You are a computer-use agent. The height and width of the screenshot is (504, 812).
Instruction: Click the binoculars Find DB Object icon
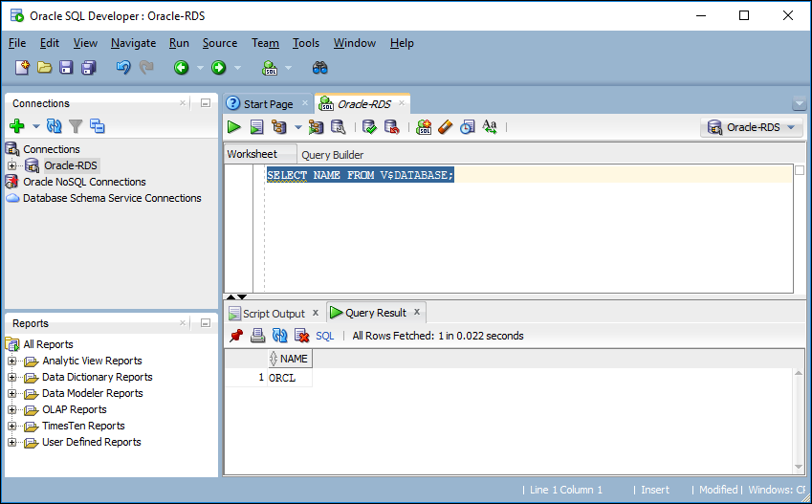320,68
